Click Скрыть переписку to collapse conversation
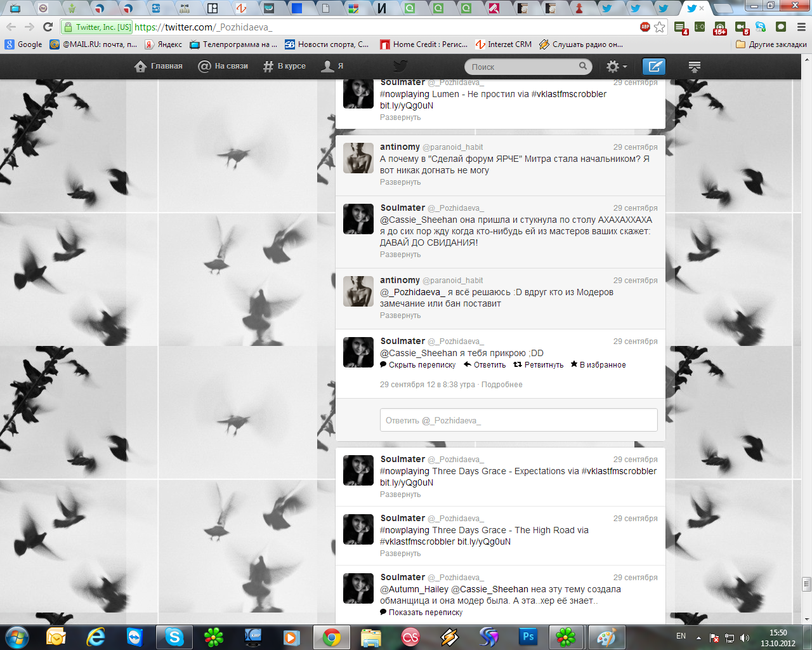 pyautogui.click(x=418, y=365)
